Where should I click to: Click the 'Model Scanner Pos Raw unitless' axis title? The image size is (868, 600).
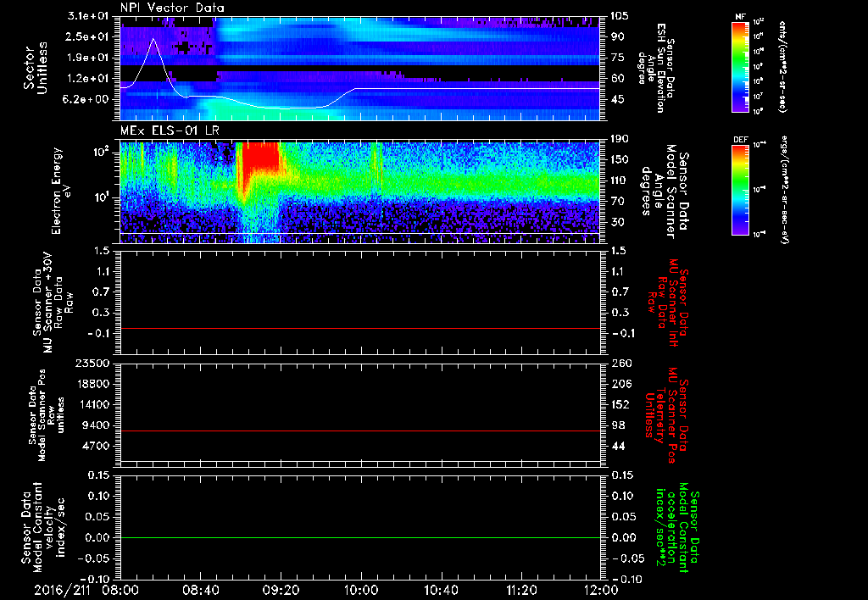[x=47, y=415]
